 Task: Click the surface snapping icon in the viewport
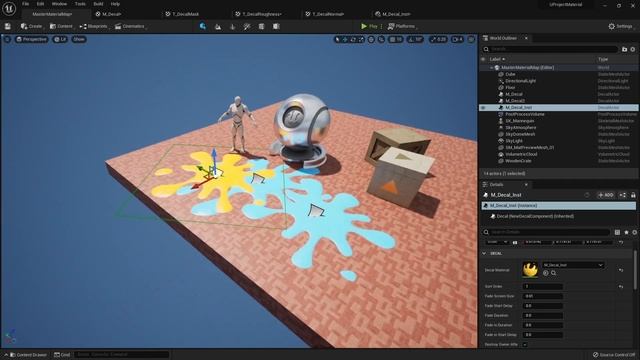click(x=381, y=40)
